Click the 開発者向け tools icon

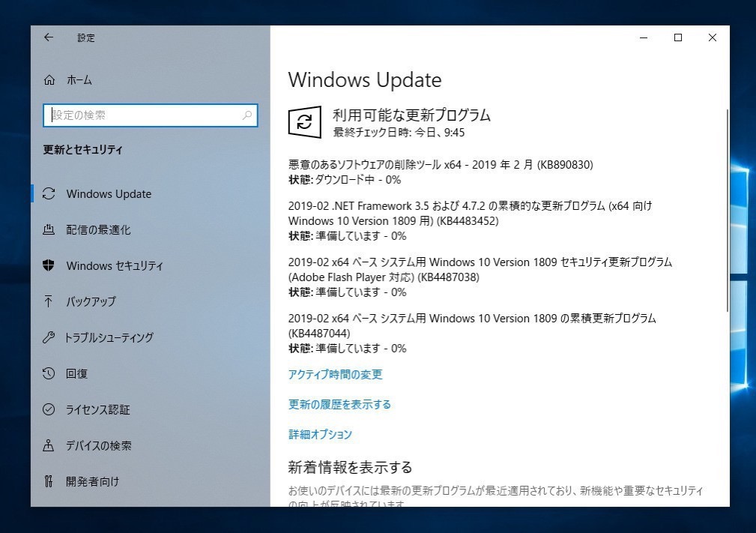(48, 481)
